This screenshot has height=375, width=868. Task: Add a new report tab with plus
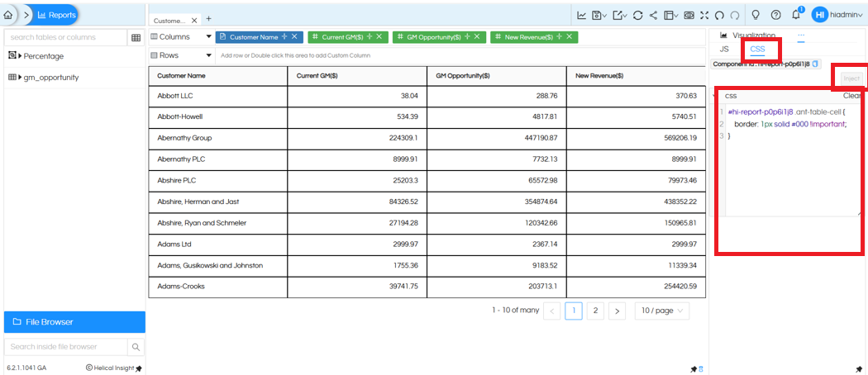[x=208, y=19]
